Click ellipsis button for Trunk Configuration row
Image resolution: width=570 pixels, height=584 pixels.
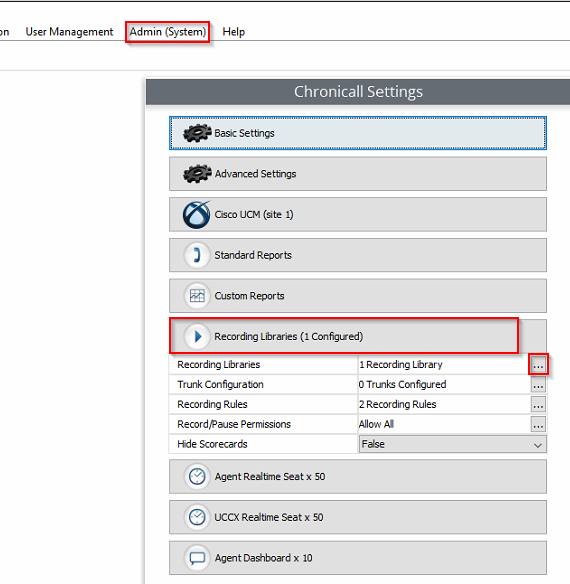[x=538, y=384]
